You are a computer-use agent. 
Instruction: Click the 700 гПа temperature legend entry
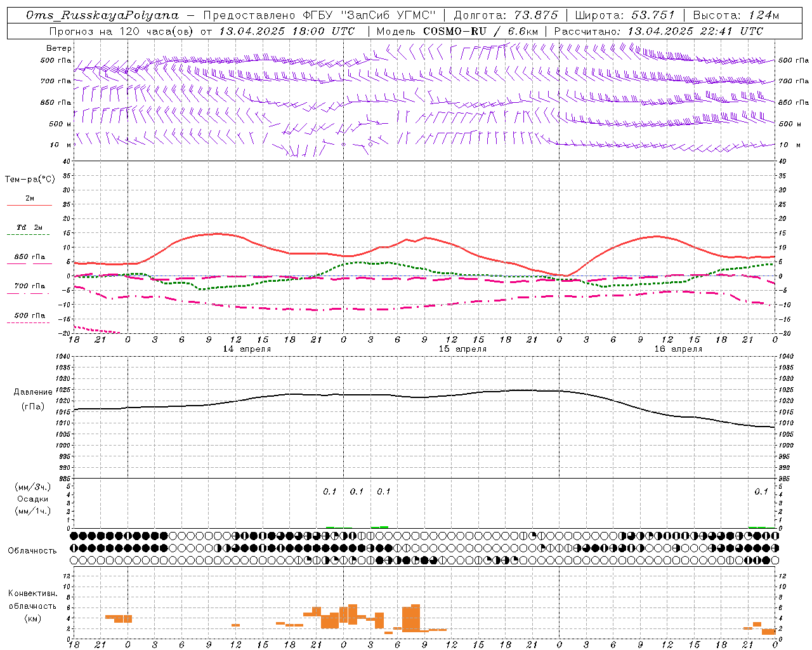pyautogui.click(x=30, y=286)
